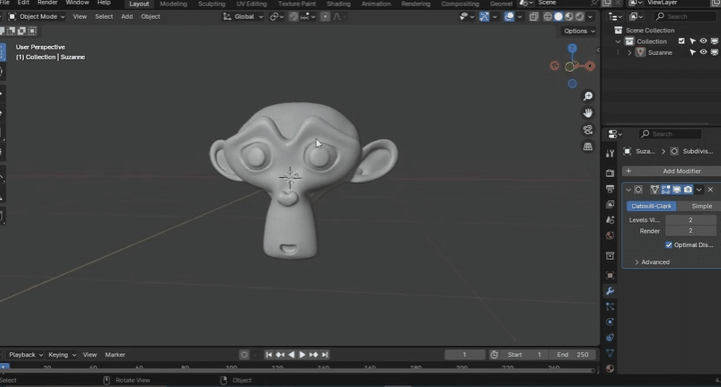721x387 pixels.
Task: Toggle snapping magnet button
Action: 293,17
